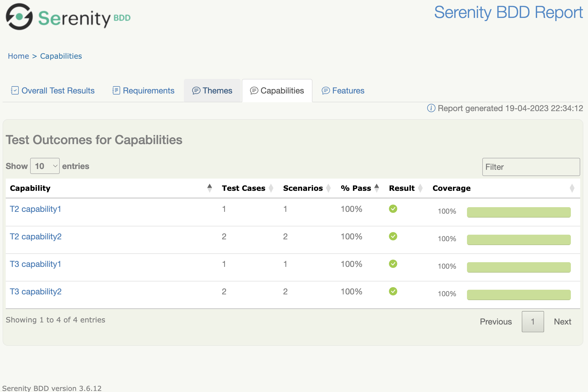Image resolution: width=588 pixels, height=392 pixels.
Task: Click the Capabilities speech bubble icon
Action: coord(254,91)
